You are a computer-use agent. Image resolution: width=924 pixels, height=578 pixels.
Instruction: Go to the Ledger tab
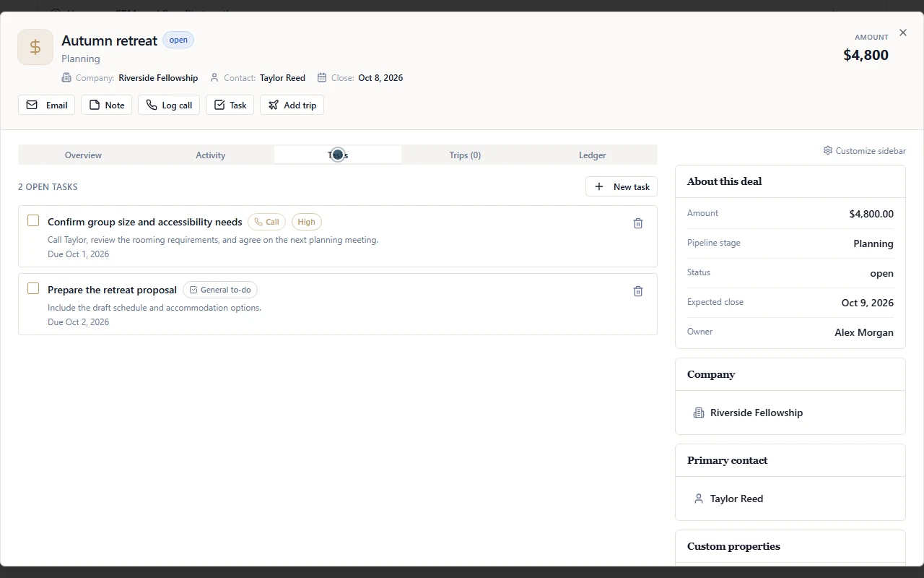coord(593,155)
